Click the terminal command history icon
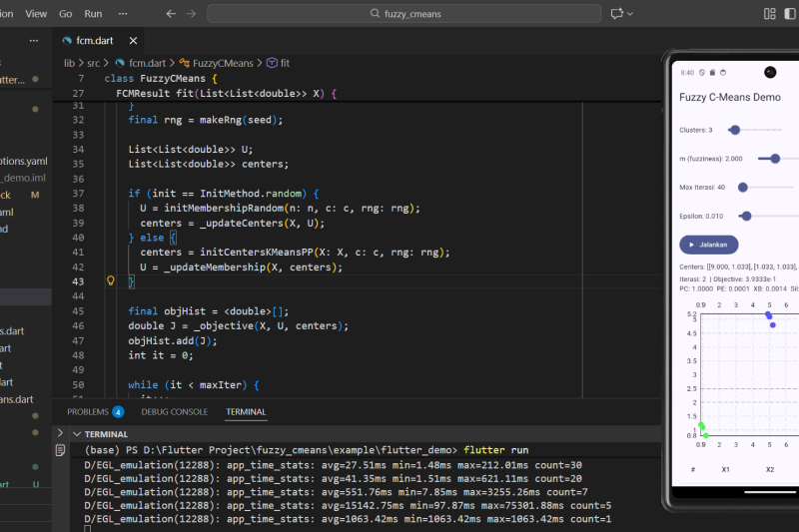This screenshot has width=799, height=532. coord(61,450)
